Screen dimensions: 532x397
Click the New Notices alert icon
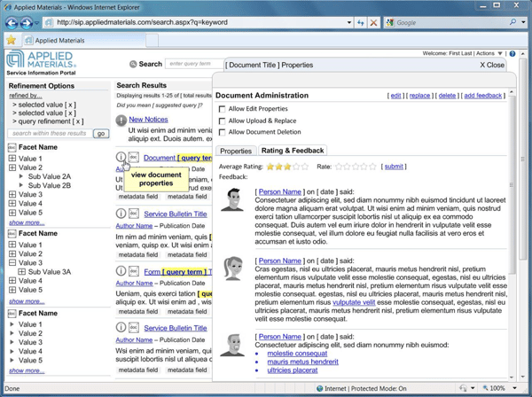click(121, 121)
